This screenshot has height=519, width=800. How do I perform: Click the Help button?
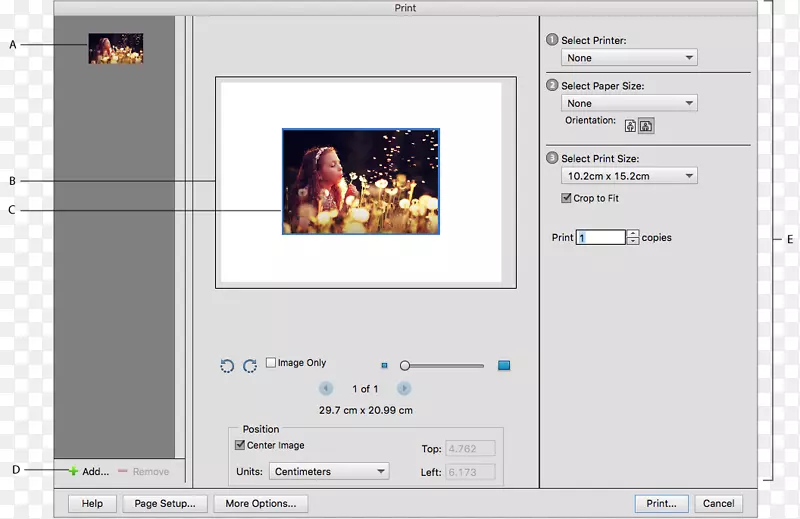click(x=92, y=504)
